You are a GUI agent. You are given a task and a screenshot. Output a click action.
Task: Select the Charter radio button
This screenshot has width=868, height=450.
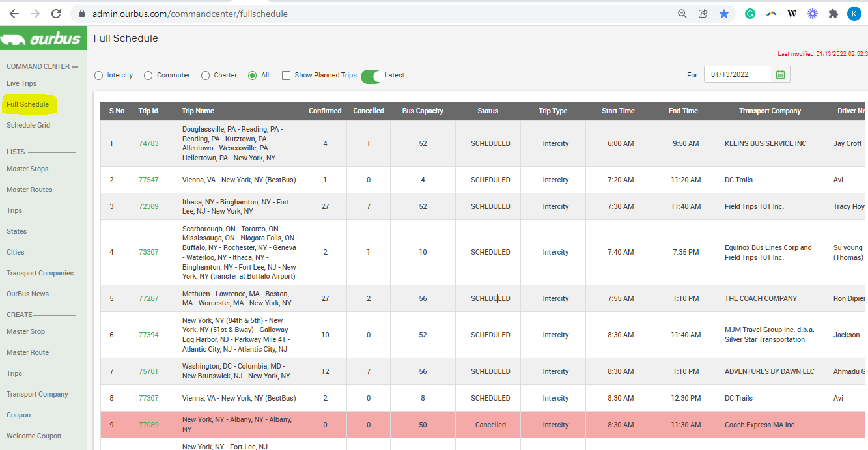coord(206,76)
